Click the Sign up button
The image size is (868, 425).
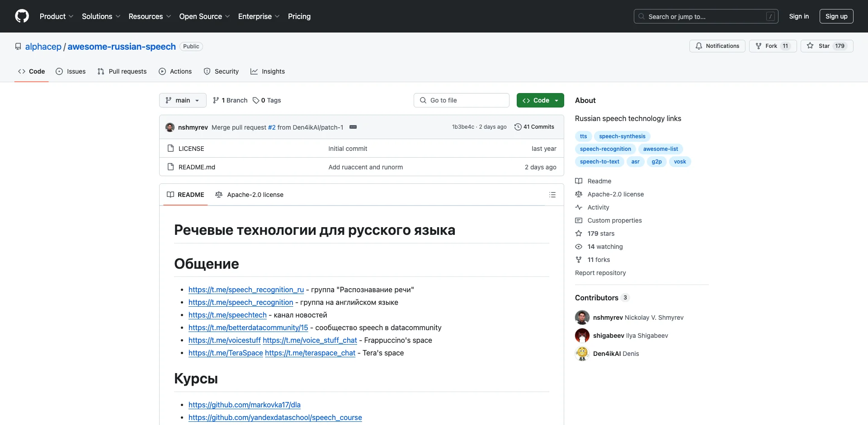(x=836, y=16)
